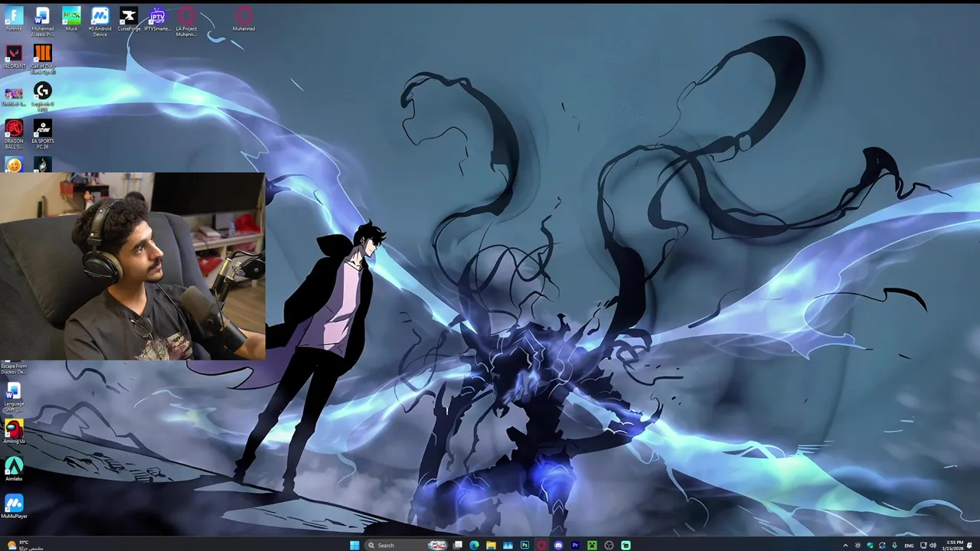Select the EA SPORTS FC 26 shortcut
Screen dimensions: 980x551
coord(43,134)
